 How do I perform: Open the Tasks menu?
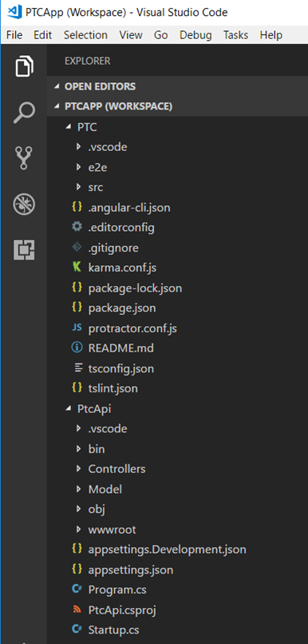coord(236,35)
